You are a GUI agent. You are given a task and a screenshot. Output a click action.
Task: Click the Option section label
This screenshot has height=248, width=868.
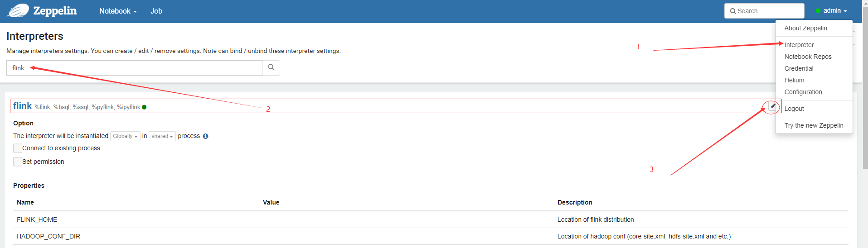[23, 123]
